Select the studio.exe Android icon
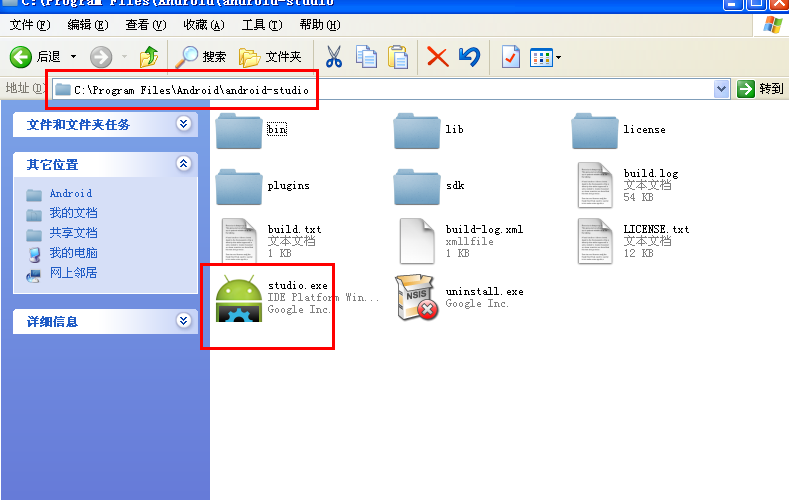This screenshot has width=789, height=500. click(x=239, y=298)
